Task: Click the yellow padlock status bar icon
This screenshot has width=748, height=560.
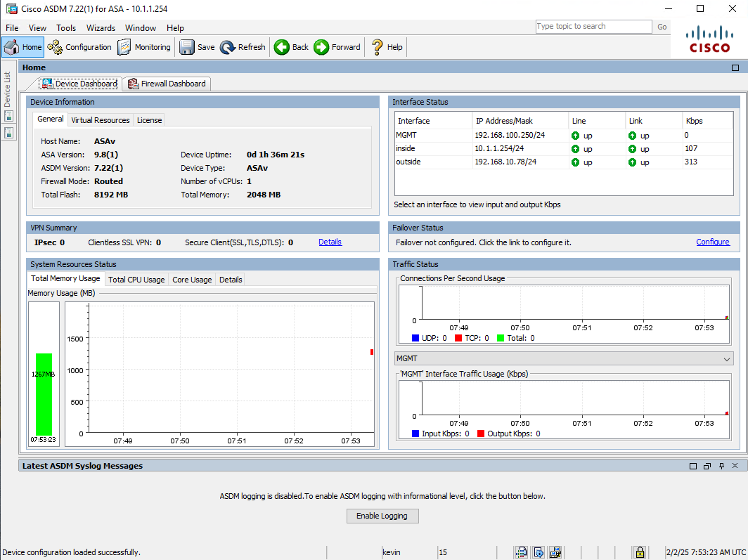Action: pyautogui.click(x=640, y=552)
